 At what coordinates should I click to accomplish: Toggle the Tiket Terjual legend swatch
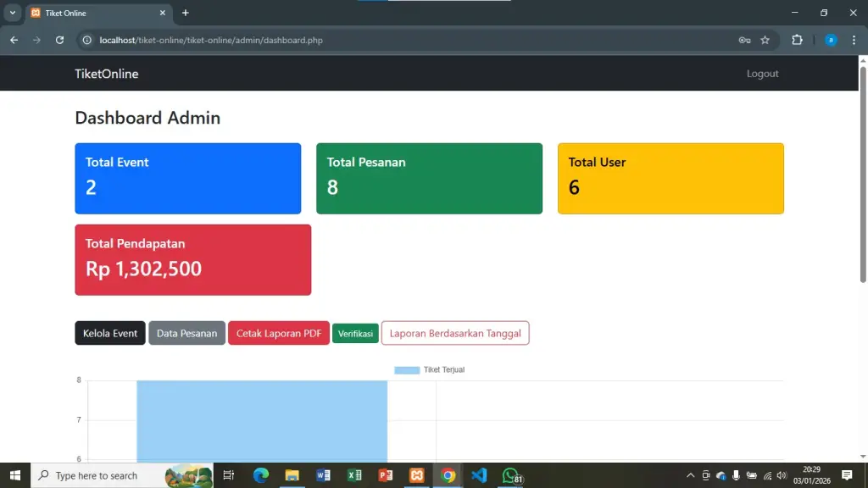click(x=407, y=370)
